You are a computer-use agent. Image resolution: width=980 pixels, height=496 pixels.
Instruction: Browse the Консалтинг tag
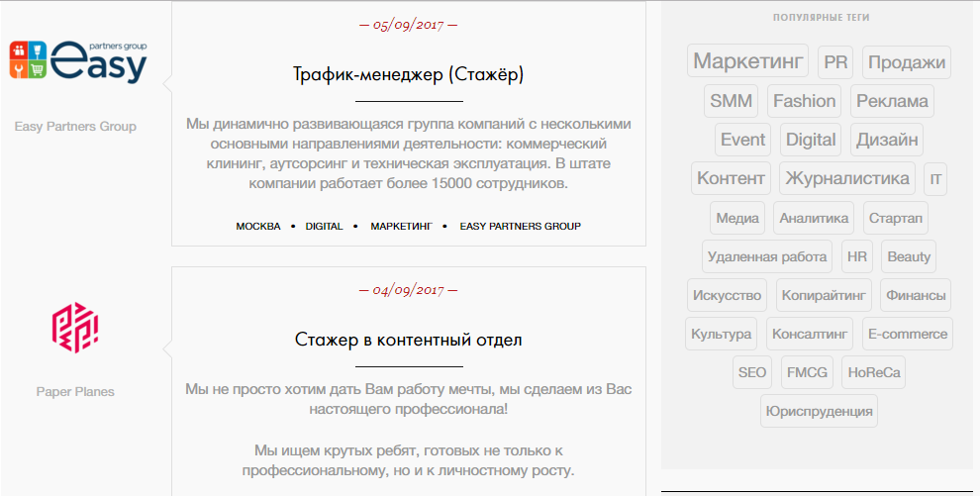pyautogui.click(x=810, y=335)
